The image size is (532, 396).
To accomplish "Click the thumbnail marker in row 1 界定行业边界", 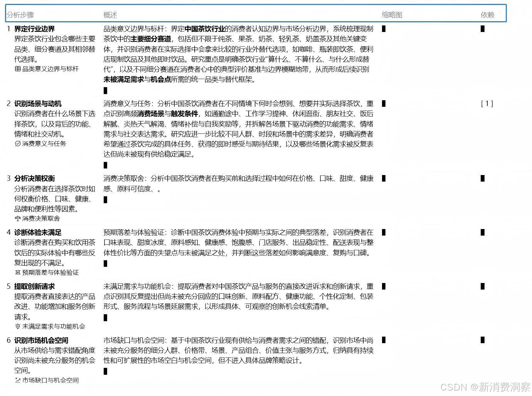I will [384, 29].
